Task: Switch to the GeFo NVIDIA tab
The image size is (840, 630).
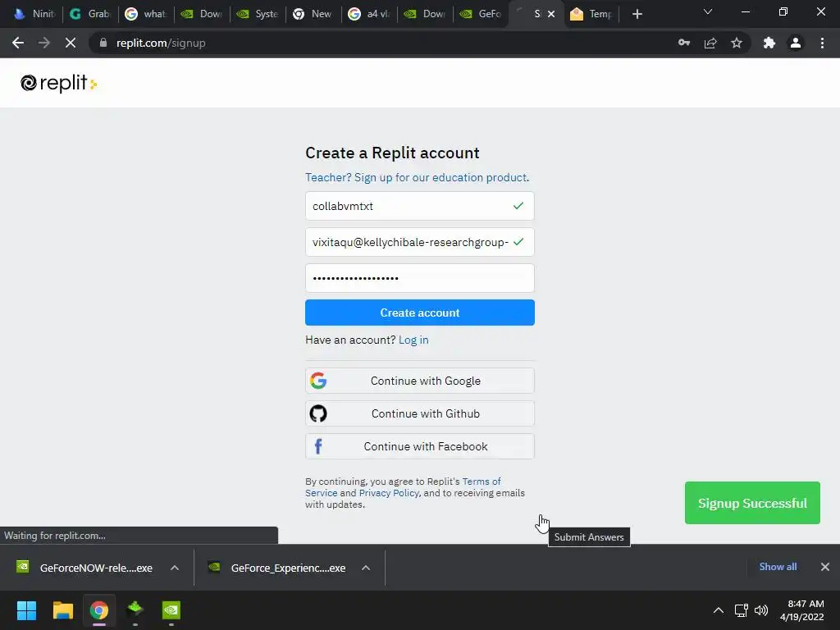Action: [x=481, y=14]
